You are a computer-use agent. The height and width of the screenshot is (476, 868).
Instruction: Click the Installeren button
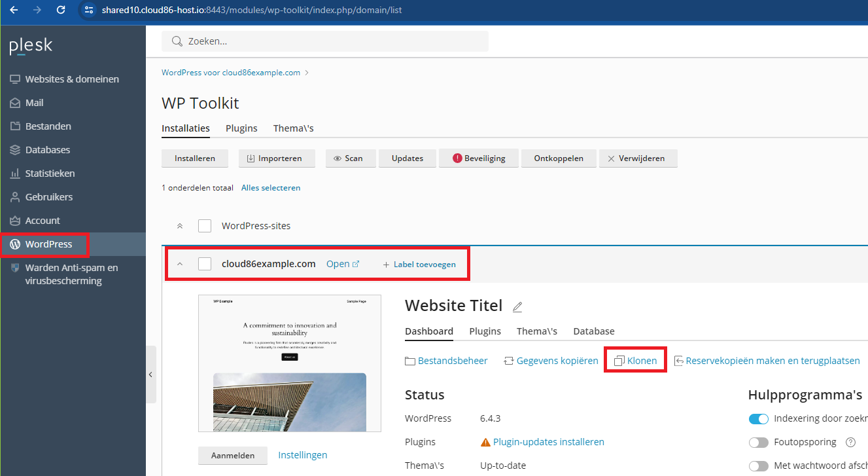pos(195,158)
